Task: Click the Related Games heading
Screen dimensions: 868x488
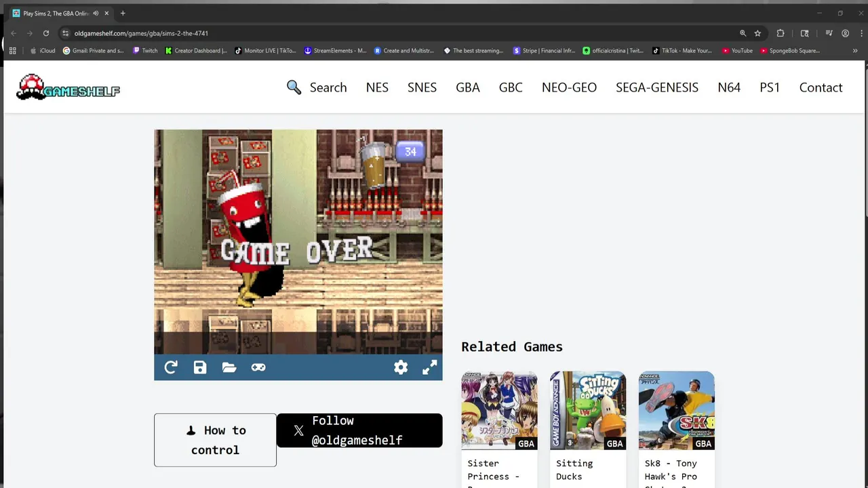Action: pos(512,346)
